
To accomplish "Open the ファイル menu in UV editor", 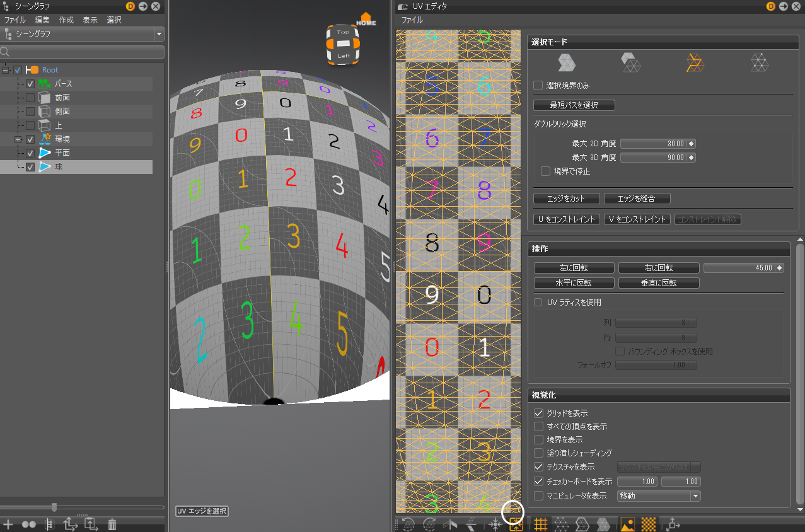I will 412,20.
